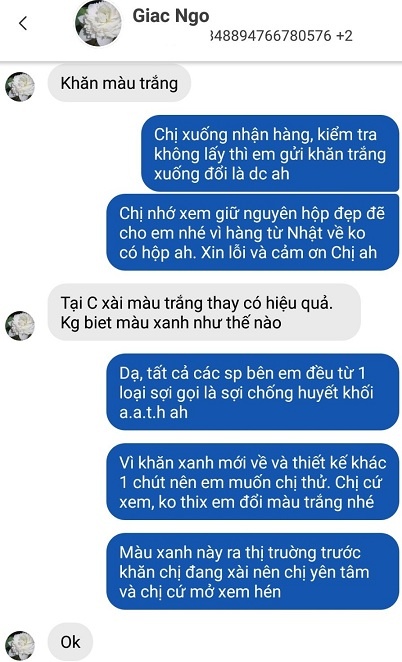Select the 'Chị xuống nhận hàng' message bubble

pyautogui.click(x=270, y=154)
